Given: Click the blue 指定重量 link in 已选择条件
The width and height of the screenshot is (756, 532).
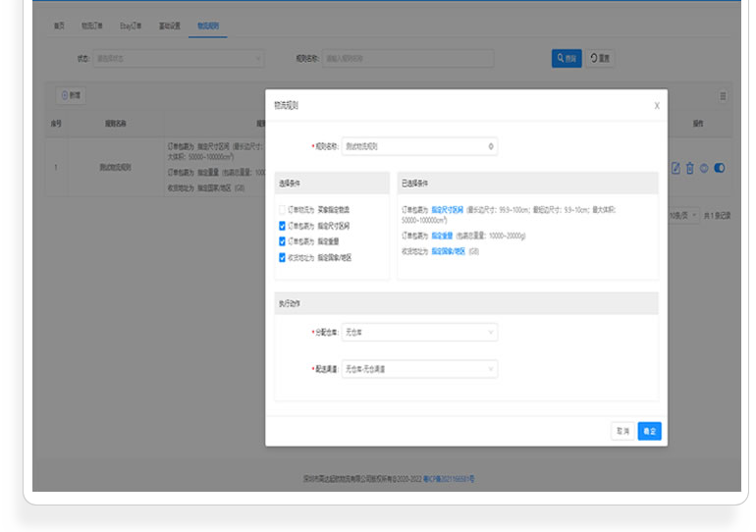Looking at the screenshot, I should click(442, 236).
